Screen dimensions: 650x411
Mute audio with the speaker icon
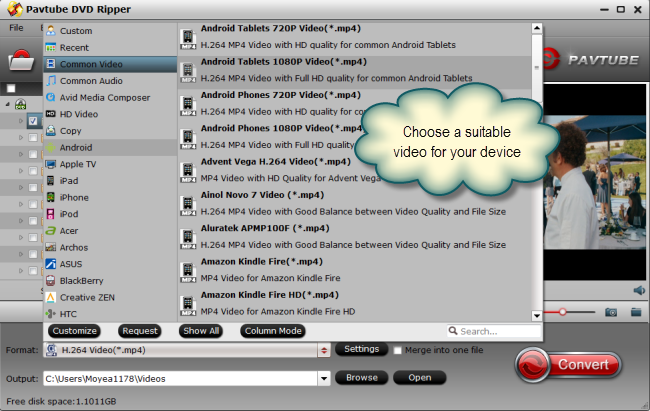(x=639, y=290)
